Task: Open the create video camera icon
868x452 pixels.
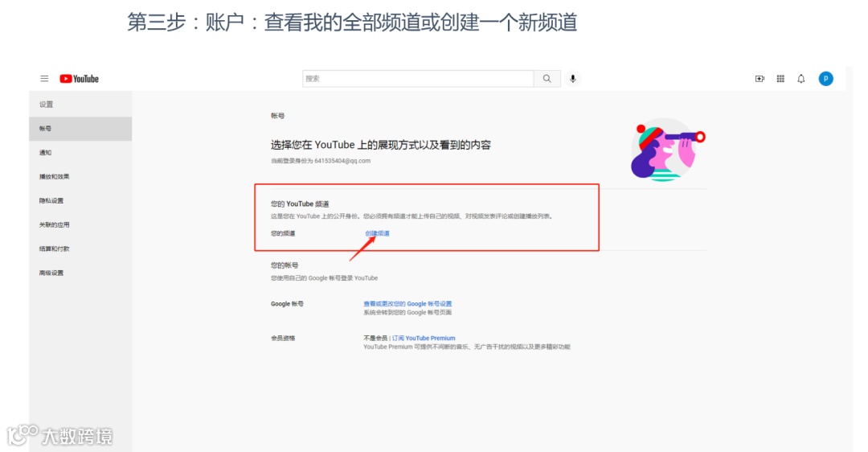Action: pyautogui.click(x=759, y=79)
